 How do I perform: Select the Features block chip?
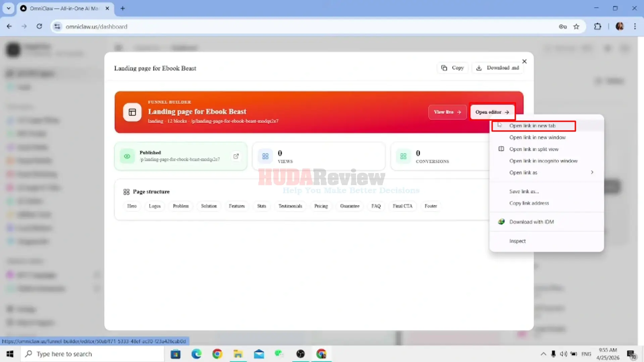pyautogui.click(x=237, y=206)
